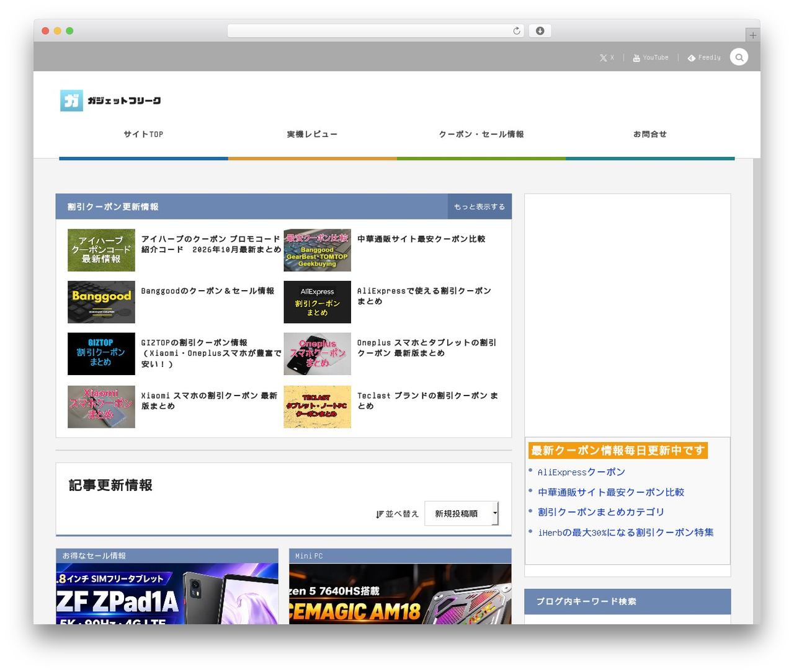The height and width of the screenshot is (672, 794).
Task: Click the TECLAST coupon thumbnail
Action: [318, 407]
